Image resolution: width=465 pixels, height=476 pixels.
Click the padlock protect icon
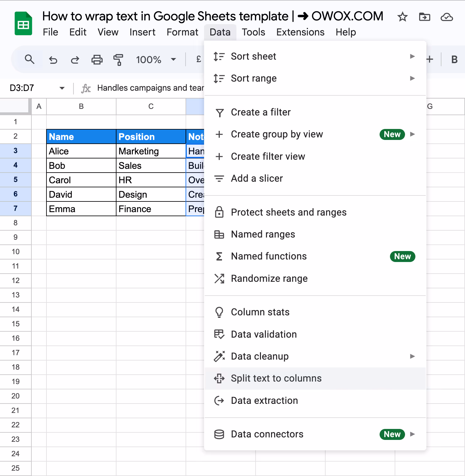click(x=219, y=212)
